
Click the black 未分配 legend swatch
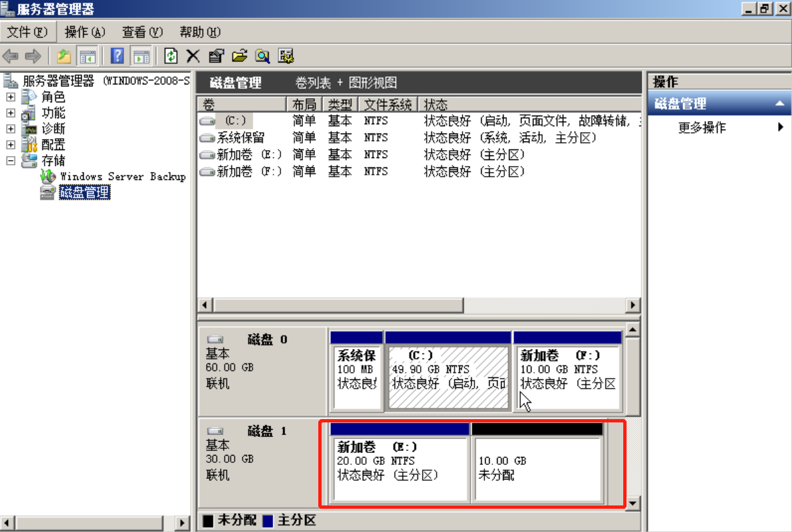click(x=207, y=521)
